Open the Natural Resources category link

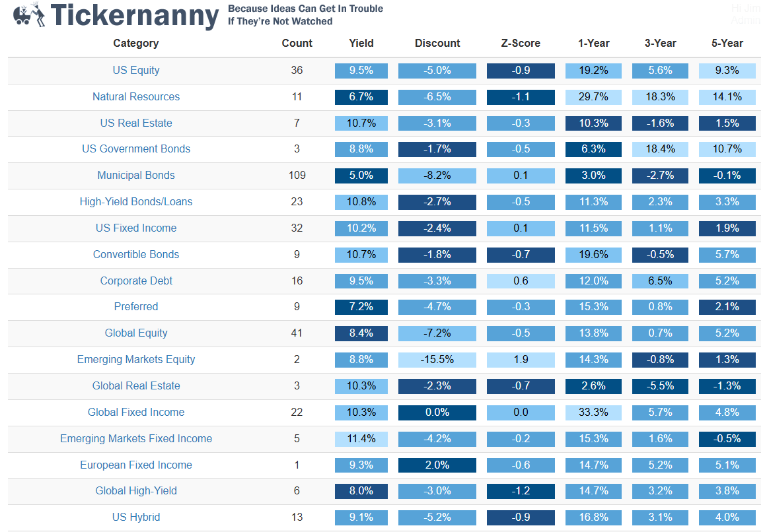pos(136,97)
